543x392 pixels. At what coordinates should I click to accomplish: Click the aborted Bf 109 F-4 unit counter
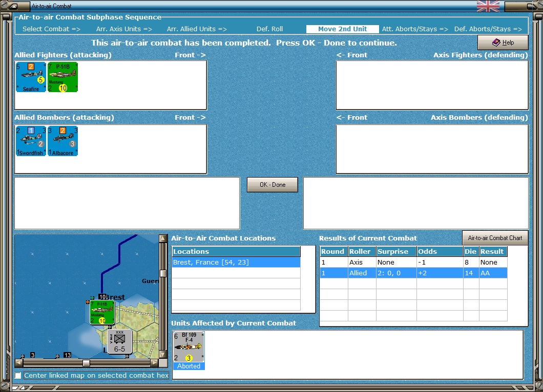[189, 346]
